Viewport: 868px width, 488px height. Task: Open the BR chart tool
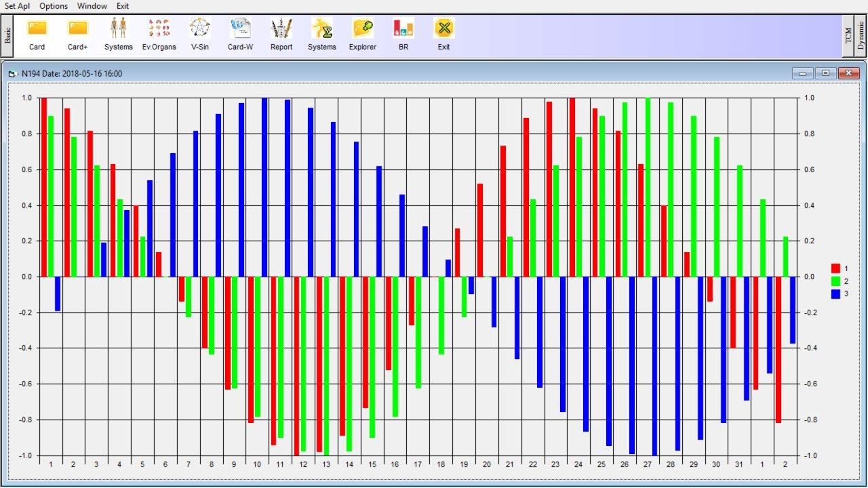[403, 34]
